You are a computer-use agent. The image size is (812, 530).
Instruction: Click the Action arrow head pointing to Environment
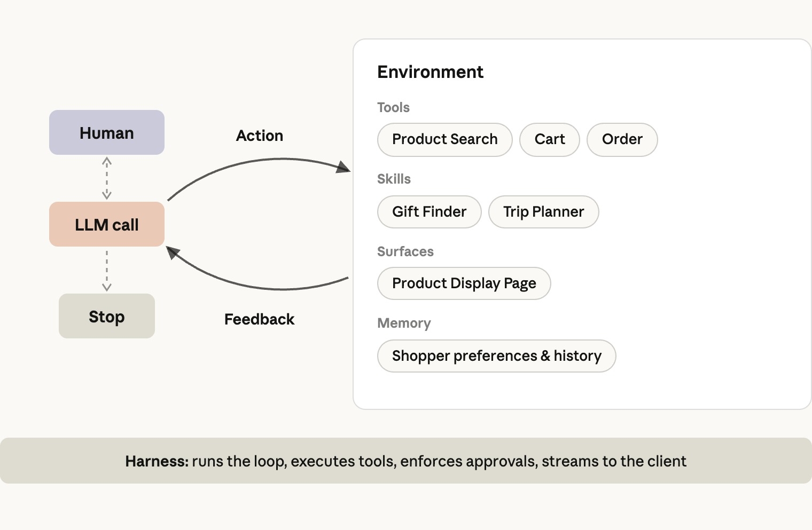click(343, 168)
